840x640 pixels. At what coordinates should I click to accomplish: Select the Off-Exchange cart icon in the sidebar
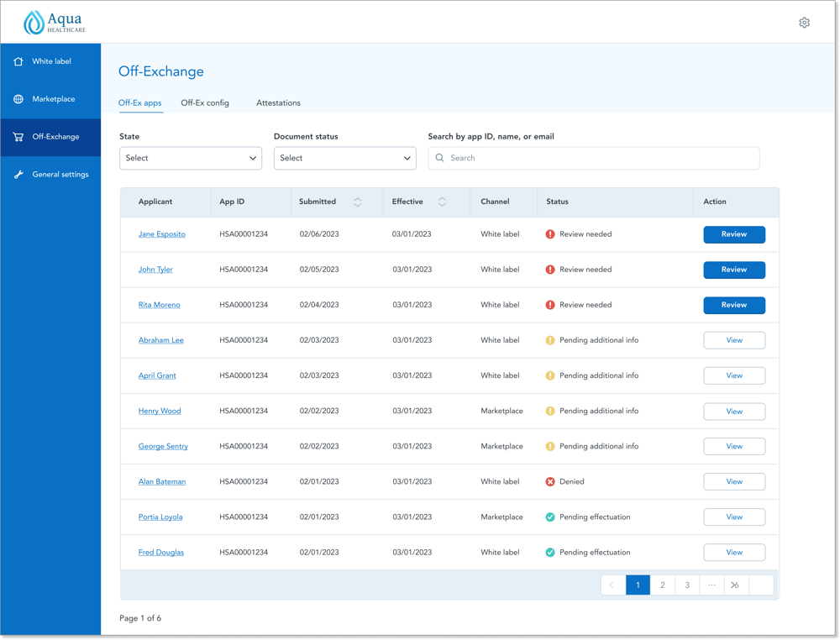pos(18,137)
